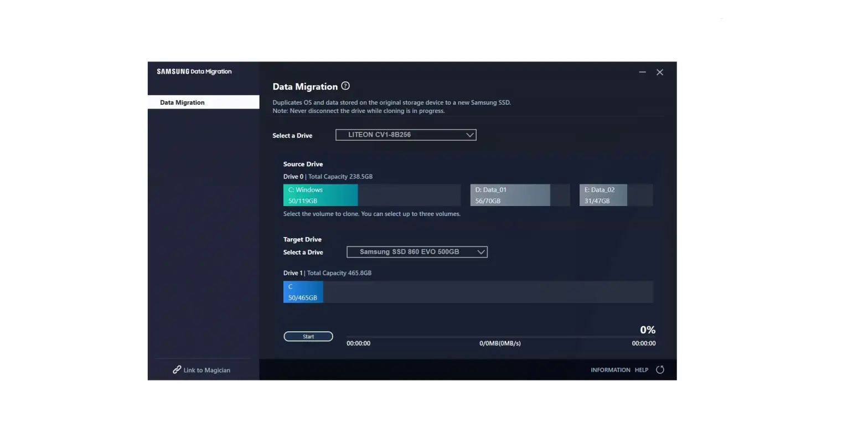
Task: Click the SAMSUNG Data Migration logo
Action: pos(194,71)
